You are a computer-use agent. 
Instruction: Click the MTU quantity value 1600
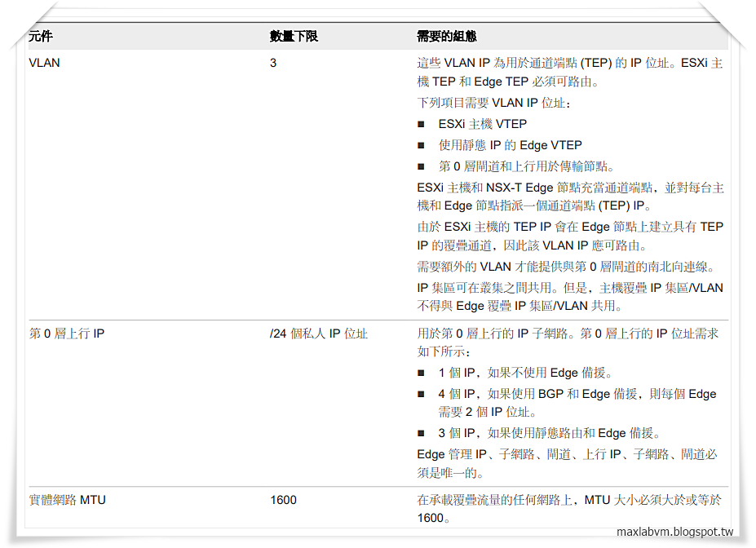coord(284,500)
